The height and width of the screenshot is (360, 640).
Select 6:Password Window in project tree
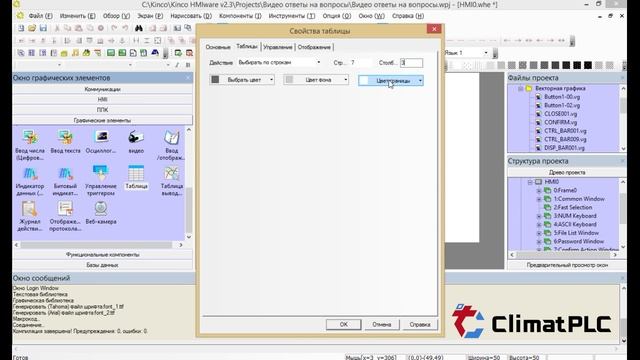[x=578, y=242]
